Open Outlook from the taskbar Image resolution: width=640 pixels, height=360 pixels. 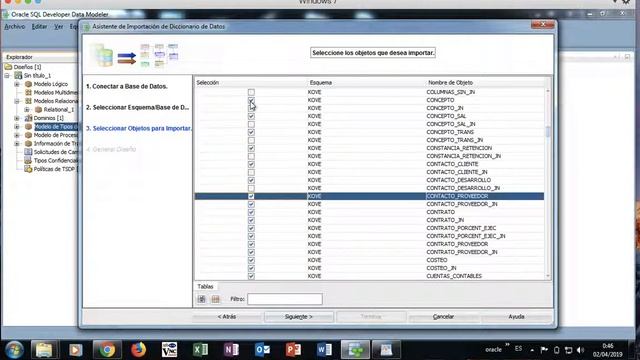tap(262, 350)
